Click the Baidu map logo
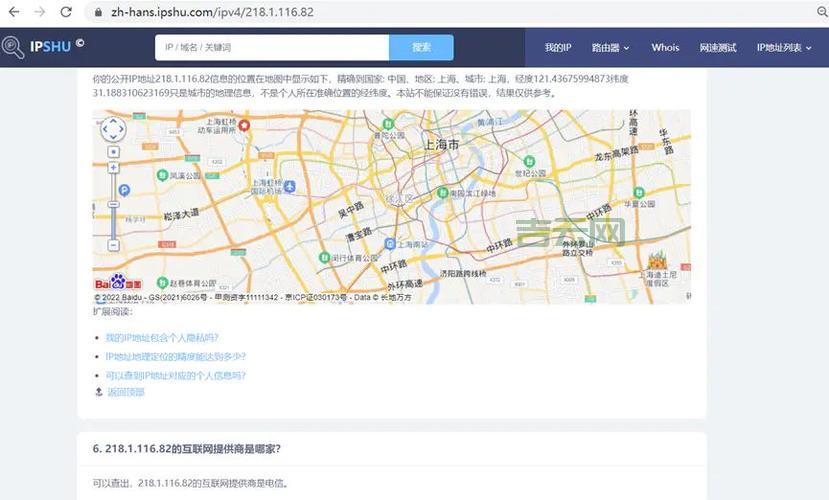Screen dimensions: 829x500 [118, 283]
